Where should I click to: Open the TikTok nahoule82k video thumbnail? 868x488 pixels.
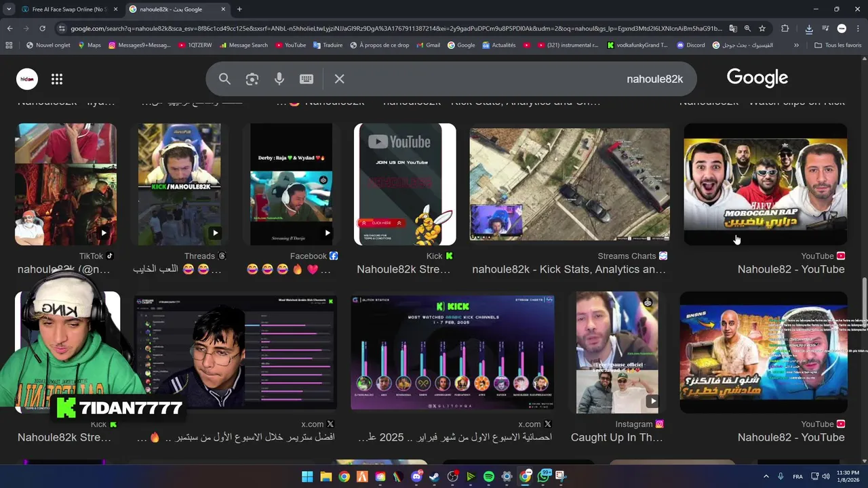click(66, 184)
